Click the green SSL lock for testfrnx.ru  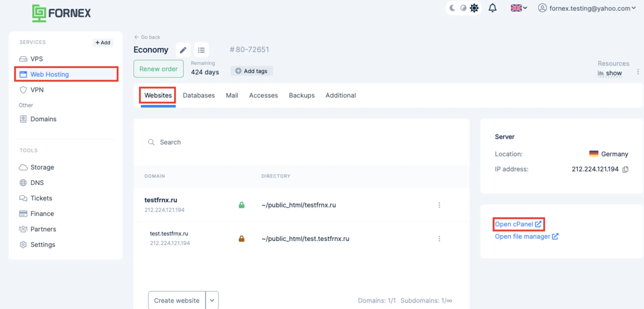pos(242,205)
